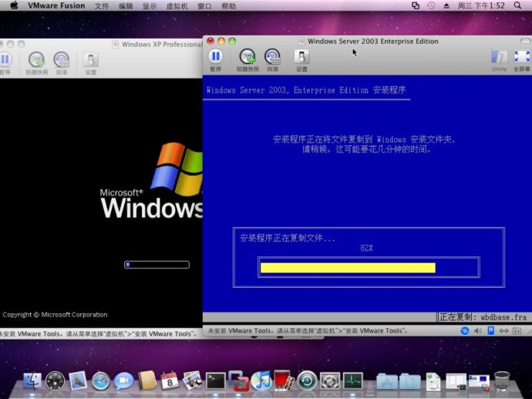This screenshot has width=532, height=399.
Task: Open Time Machine from the Dock
Action: click(307, 380)
